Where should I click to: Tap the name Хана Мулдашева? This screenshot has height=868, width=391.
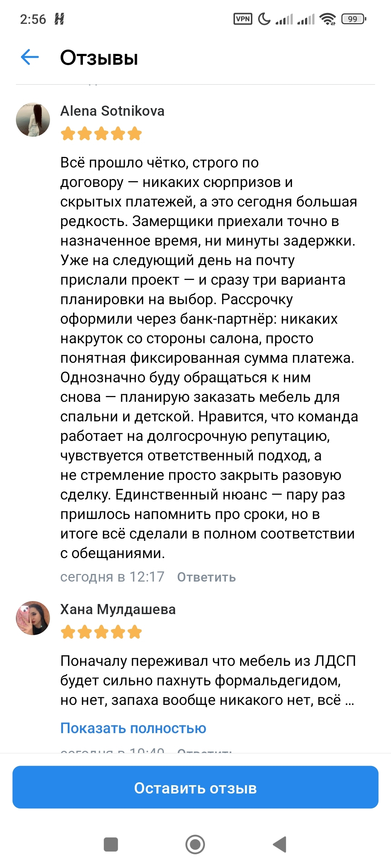[x=118, y=609]
